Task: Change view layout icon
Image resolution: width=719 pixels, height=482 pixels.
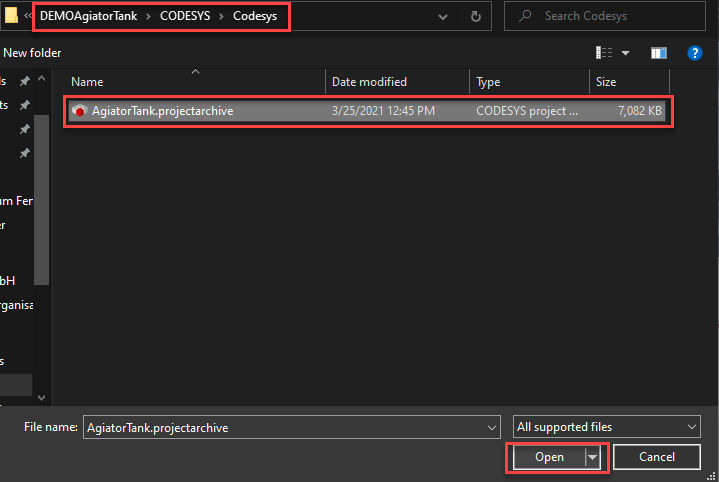Action: pos(604,53)
